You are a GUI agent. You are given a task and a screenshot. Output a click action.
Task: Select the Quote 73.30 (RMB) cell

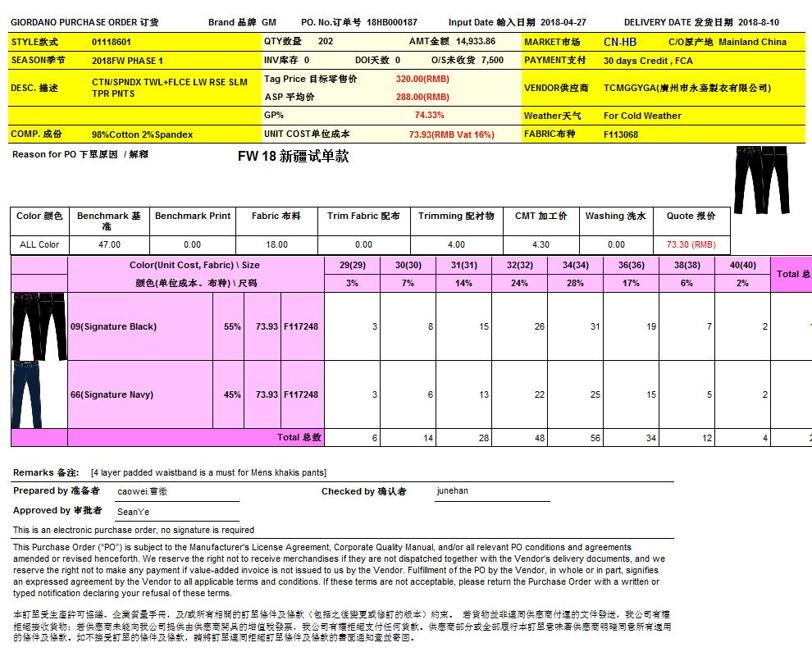point(691,244)
